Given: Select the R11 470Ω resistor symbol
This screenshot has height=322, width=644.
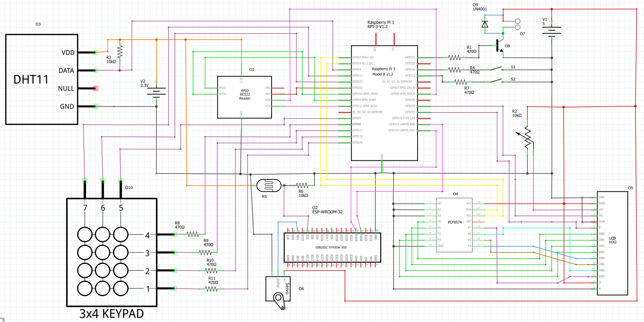Looking at the screenshot, I should coord(211,289).
